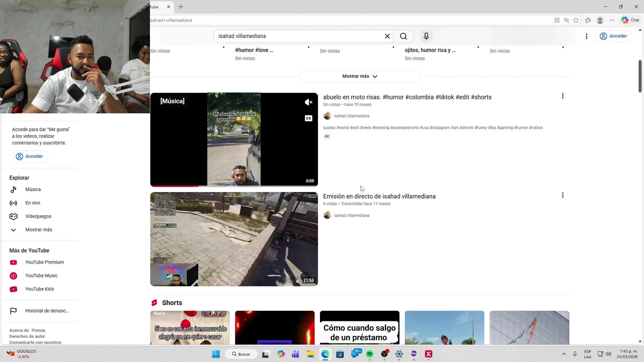Close the current YouTube browser tab
The width and height of the screenshot is (644, 362).
[x=169, y=7]
